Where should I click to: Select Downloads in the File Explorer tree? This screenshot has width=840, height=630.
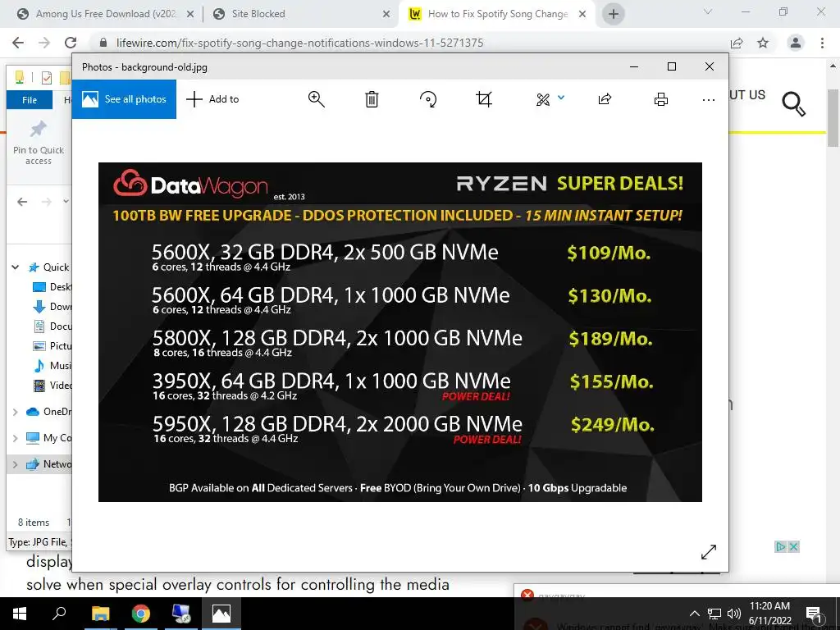tap(52, 307)
